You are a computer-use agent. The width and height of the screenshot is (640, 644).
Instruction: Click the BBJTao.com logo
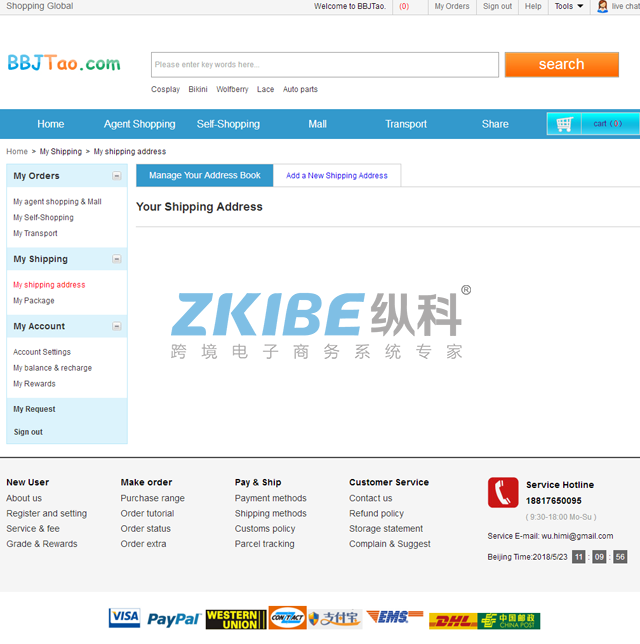[x=64, y=63]
